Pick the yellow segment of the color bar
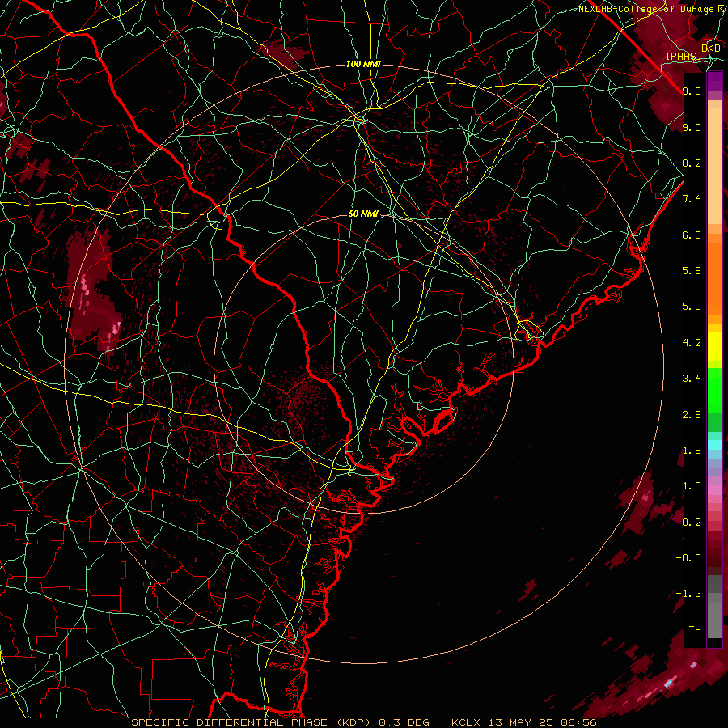Viewport: 728px width, 728px height. [714, 346]
